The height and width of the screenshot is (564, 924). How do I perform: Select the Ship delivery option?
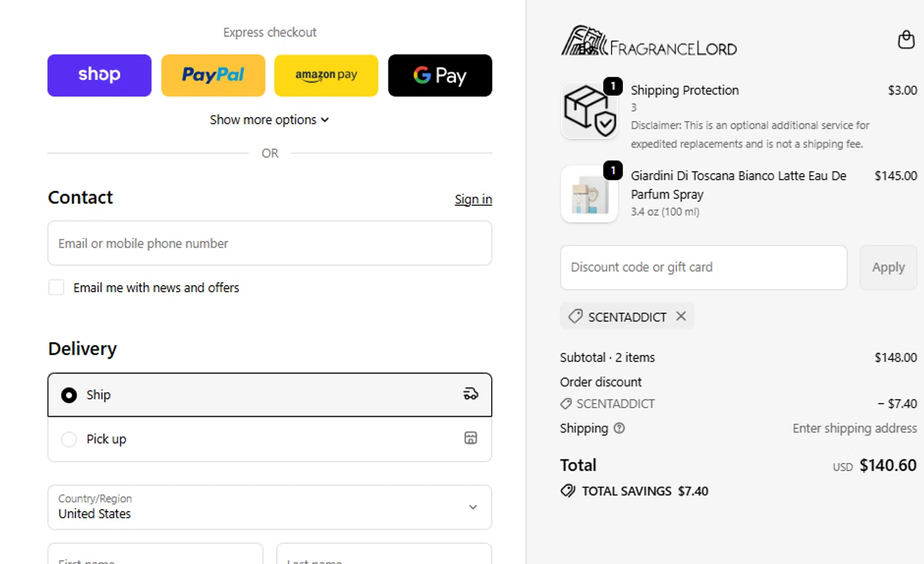pos(270,394)
